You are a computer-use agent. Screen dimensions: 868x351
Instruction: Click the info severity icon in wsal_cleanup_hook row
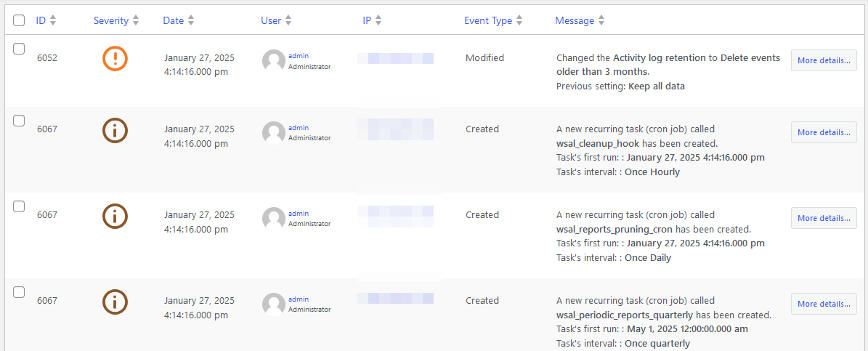(x=115, y=131)
